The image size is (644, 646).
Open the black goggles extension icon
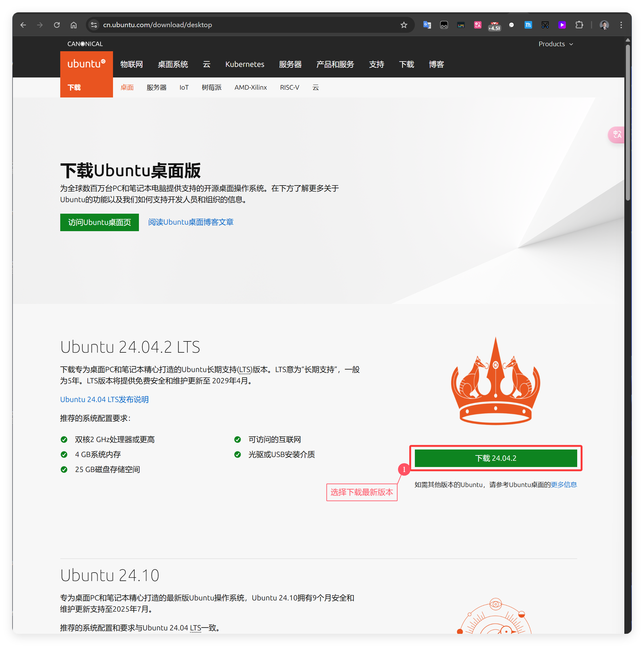(x=444, y=25)
